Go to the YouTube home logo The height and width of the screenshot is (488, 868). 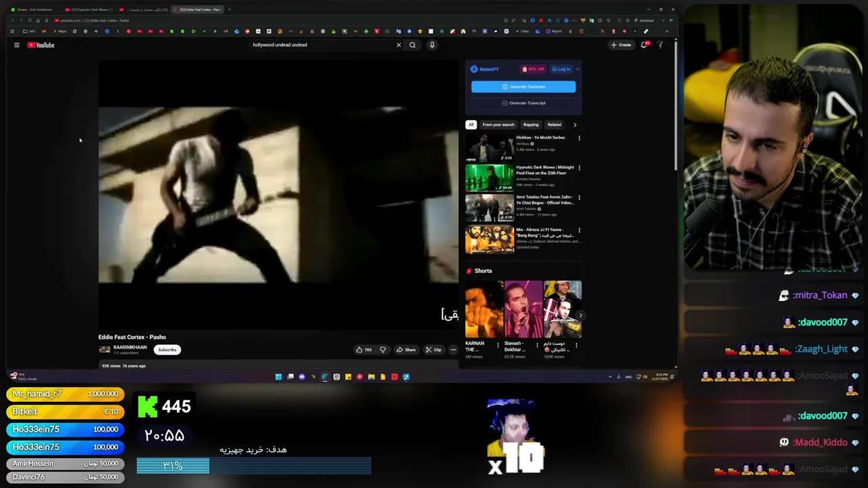point(41,45)
